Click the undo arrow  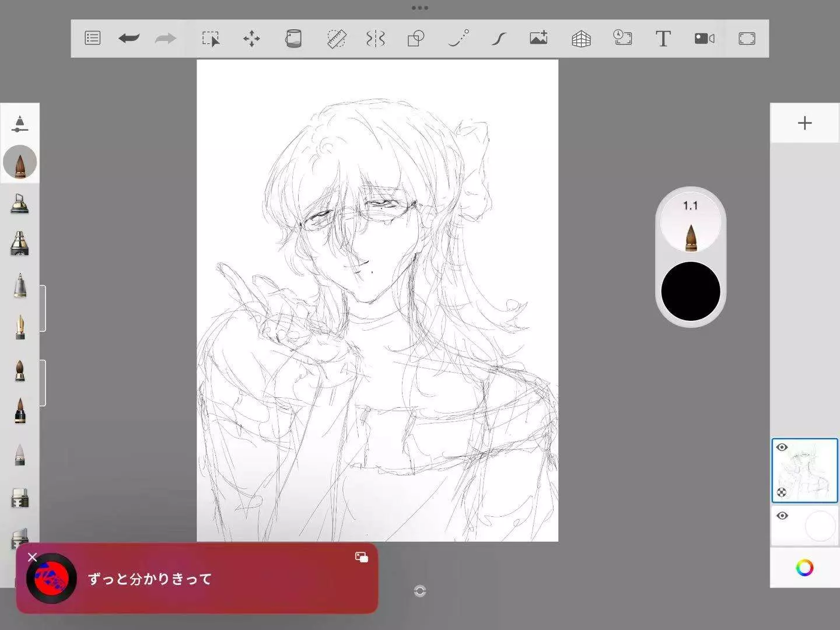(128, 38)
